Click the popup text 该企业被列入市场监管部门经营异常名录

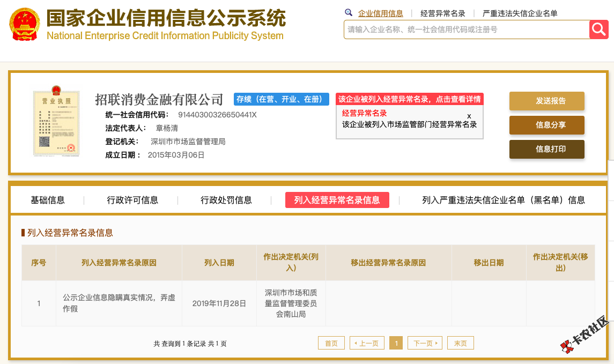409,124
